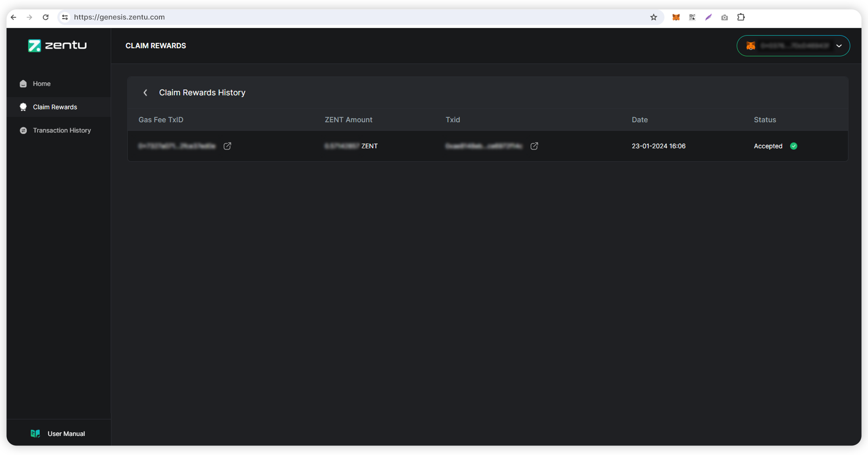The height and width of the screenshot is (455, 868).
Task: Open the User Manual link
Action: click(66, 434)
